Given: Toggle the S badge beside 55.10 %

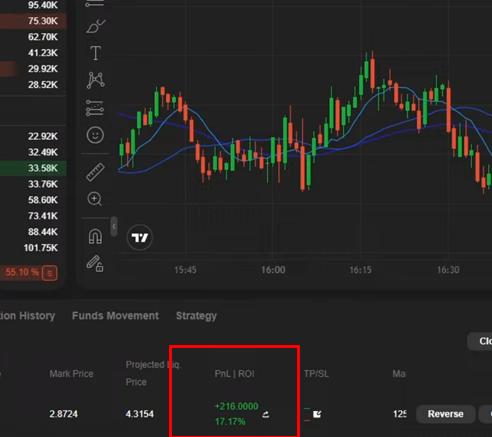Looking at the screenshot, I should point(50,273).
